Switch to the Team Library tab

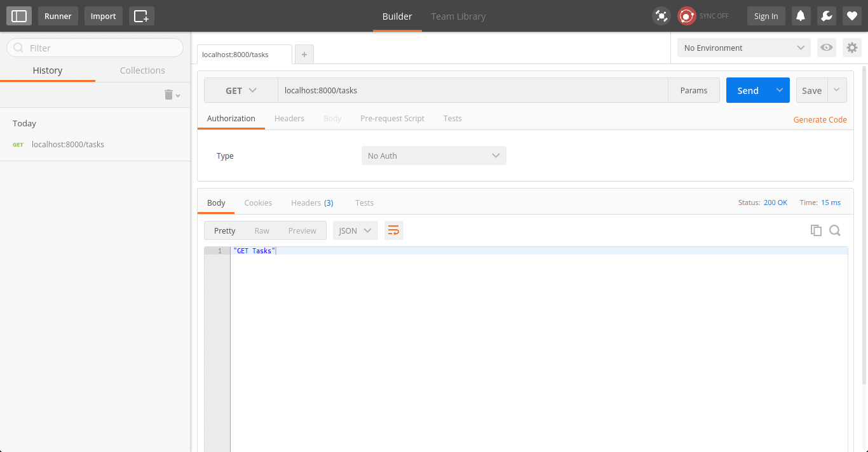458,17
